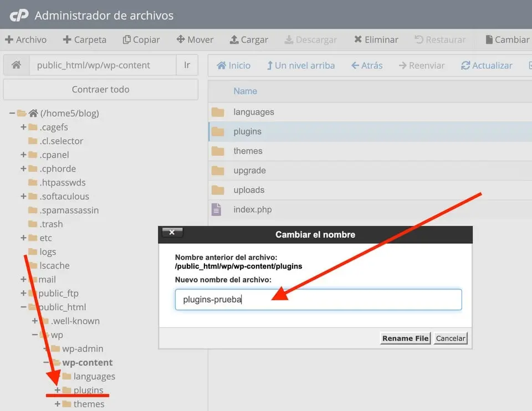The image size is (532, 411).
Task: Create a new file with Archivo
Action: [26, 40]
